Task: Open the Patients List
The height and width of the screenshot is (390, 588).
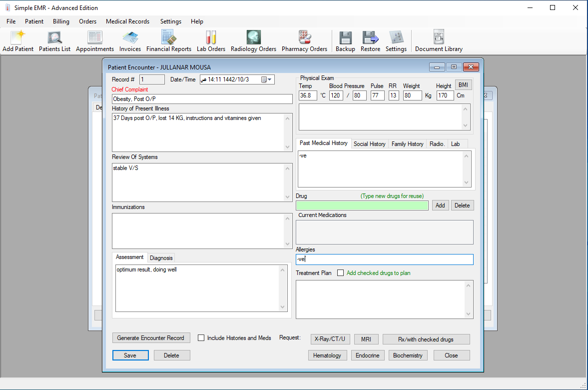Action: [54, 40]
